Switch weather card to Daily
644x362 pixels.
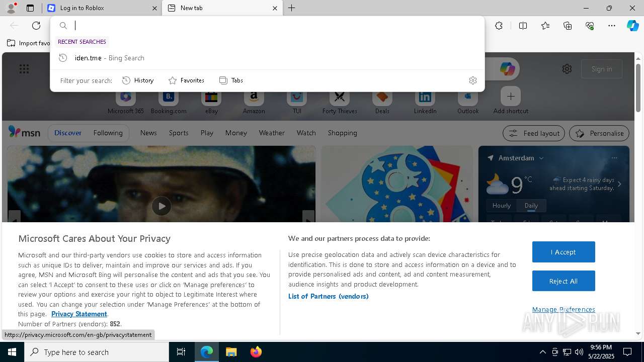pos(531,206)
